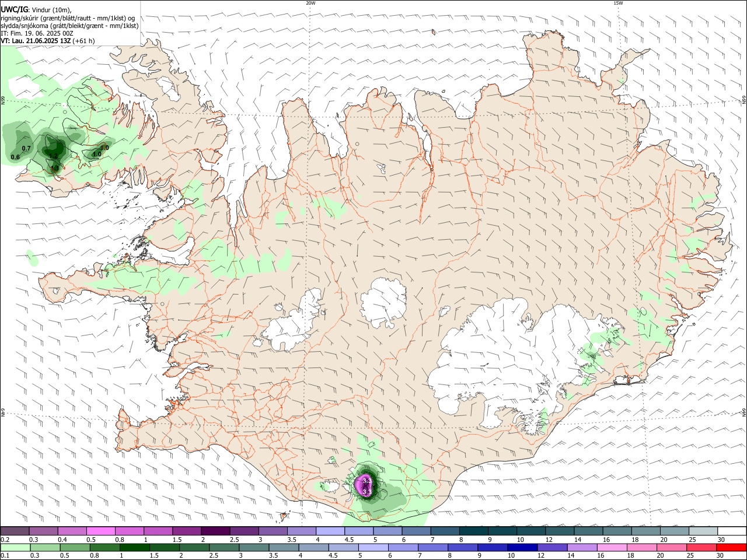Click the 20W longitude label
This screenshot has height=560, width=747.
pyautogui.click(x=310, y=3)
